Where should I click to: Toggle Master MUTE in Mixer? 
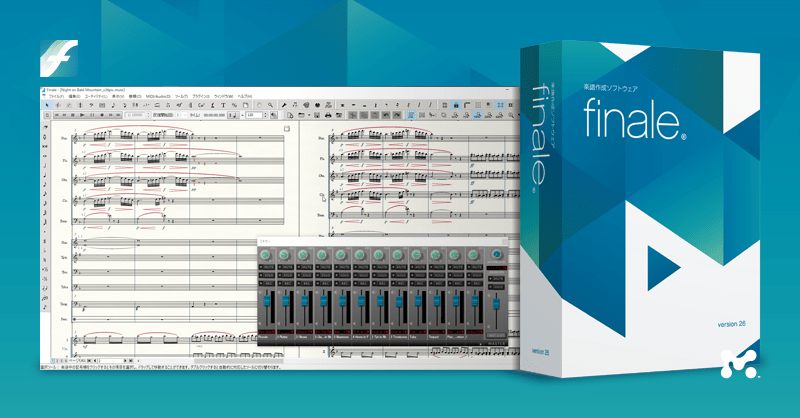pos(496,279)
